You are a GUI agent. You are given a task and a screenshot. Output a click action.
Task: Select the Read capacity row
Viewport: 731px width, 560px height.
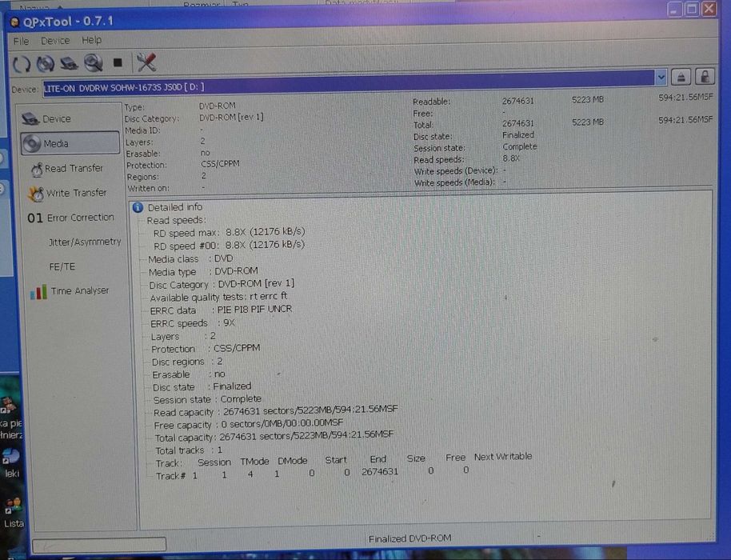pyautogui.click(x=275, y=410)
